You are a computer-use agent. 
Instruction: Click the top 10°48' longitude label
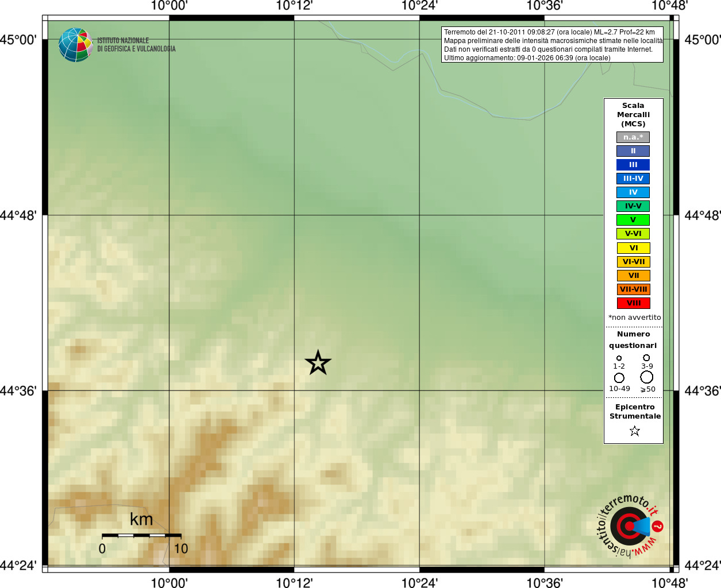(669, 6)
